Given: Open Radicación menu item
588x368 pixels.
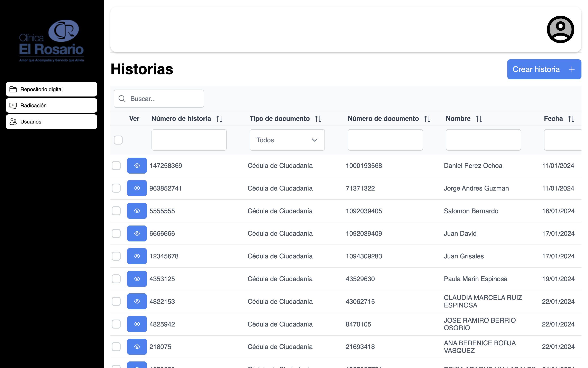Looking at the screenshot, I should [x=51, y=105].
